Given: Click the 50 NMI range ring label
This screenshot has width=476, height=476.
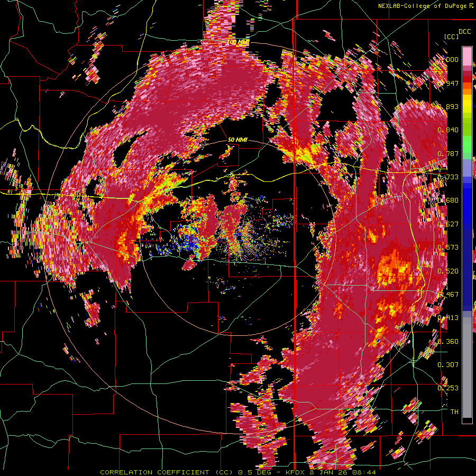Looking at the screenshot, I should coord(237,140).
